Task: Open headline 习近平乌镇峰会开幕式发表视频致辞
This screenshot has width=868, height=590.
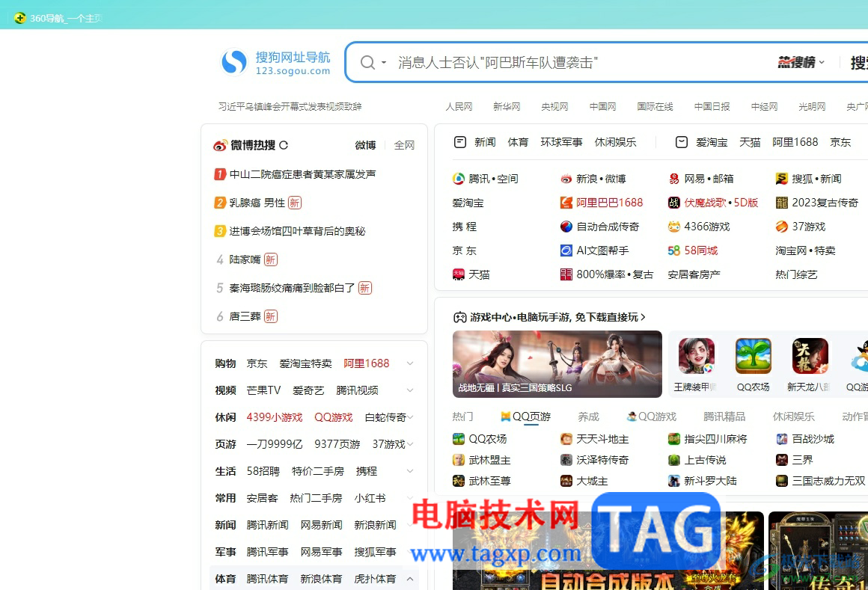Action: (290, 107)
